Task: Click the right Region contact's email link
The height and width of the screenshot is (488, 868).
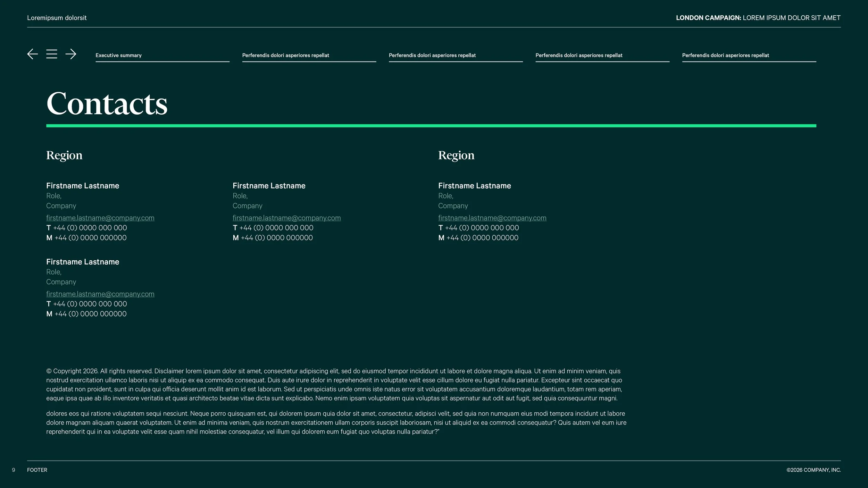Action: pyautogui.click(x=492, y=218)
